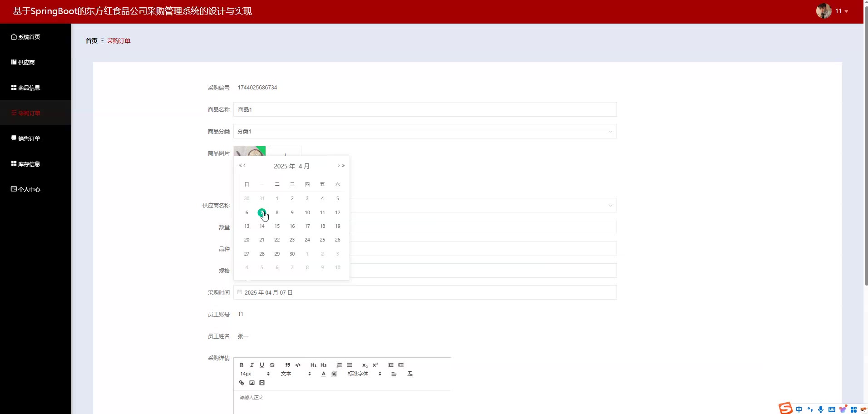Viewport: 868px width, 414px height.
Task: Pick the editor text color
Action: point(324,374)
